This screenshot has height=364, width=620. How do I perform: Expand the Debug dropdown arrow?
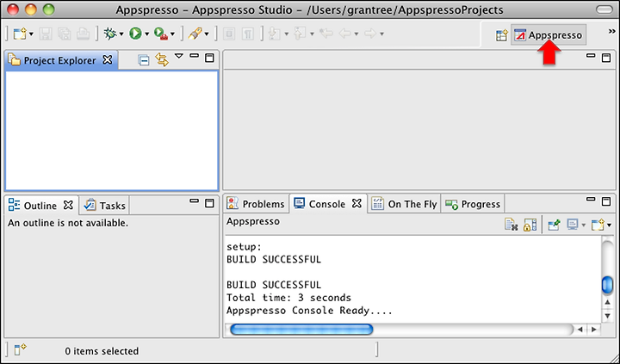coord(121,34)
